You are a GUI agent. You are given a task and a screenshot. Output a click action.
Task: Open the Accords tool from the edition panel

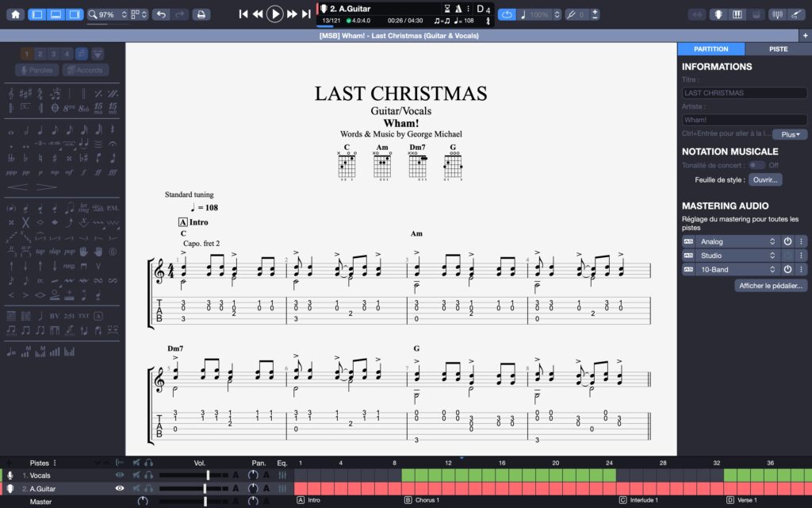point(86,70)
